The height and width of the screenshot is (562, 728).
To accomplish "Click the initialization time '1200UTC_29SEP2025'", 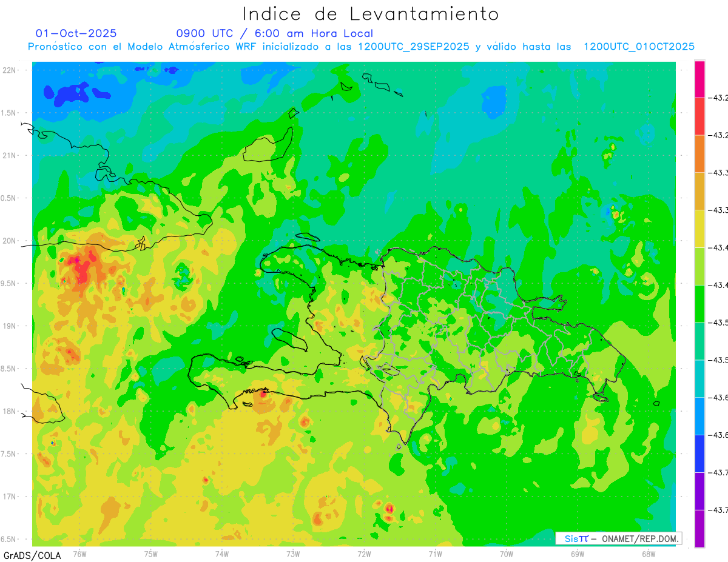I will 414,47.
